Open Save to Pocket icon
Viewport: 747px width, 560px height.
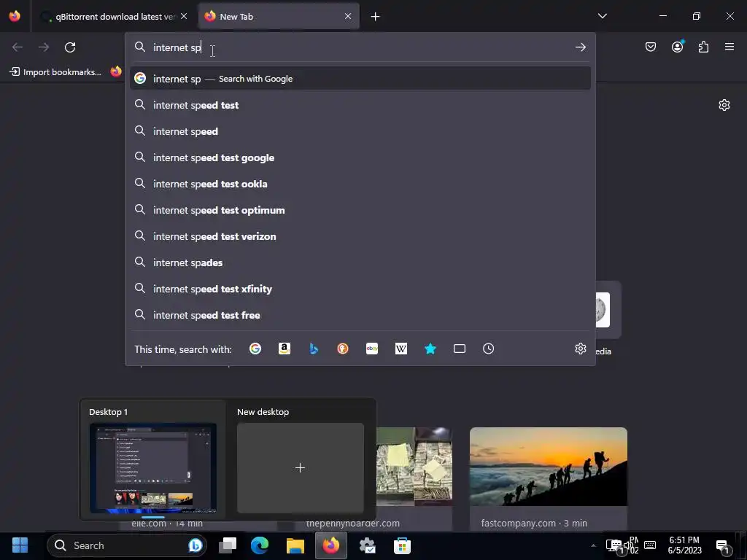650,47
